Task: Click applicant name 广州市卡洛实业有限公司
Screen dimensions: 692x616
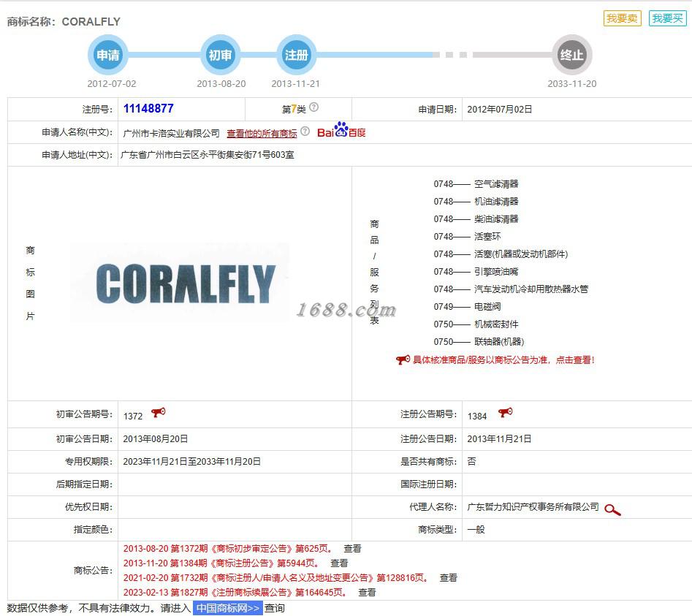Action: click(x=171, y=133)
